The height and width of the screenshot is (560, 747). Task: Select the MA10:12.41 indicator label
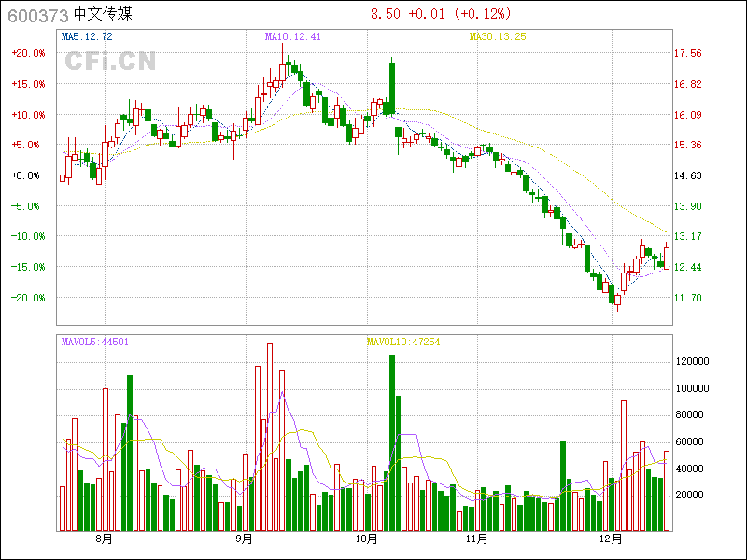point(293,37)
